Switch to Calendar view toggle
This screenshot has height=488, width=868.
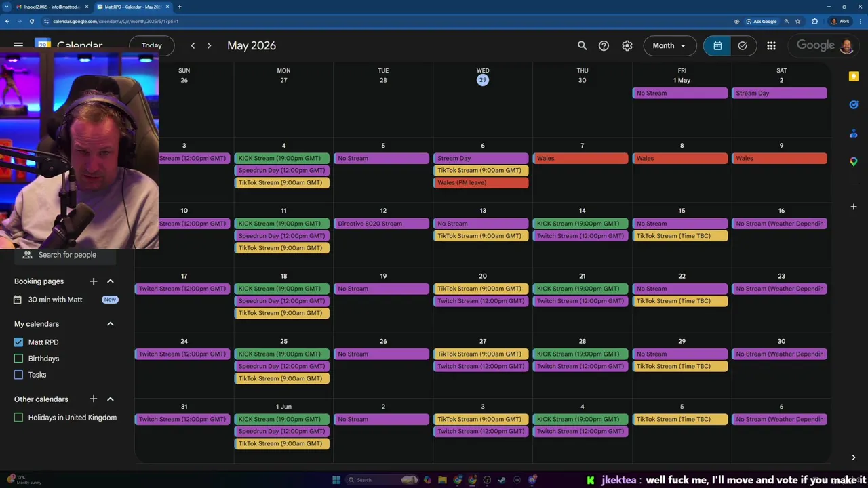[x=717, y=45]
